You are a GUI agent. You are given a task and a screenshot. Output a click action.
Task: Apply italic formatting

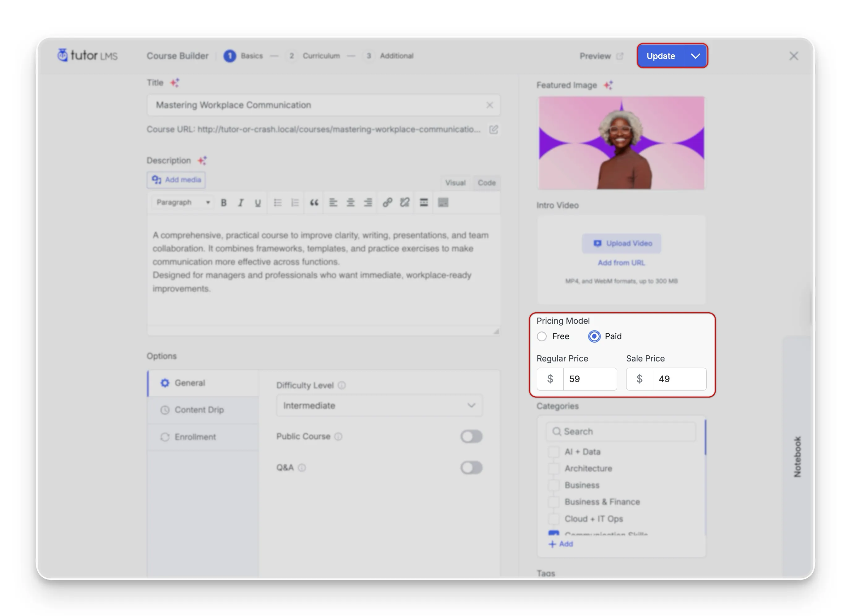tap(241, 202)
